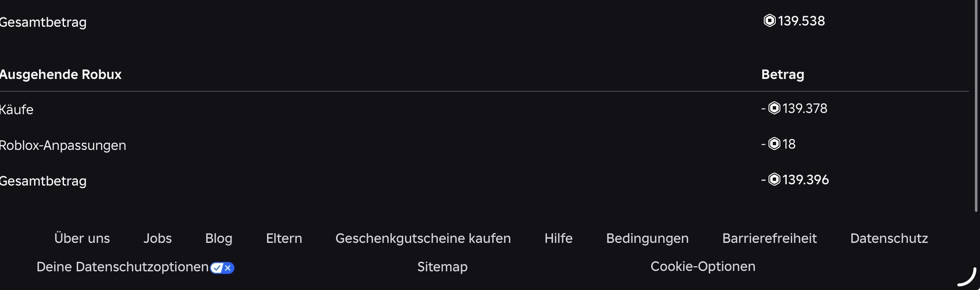Open the Datenschutz link
Screen dimensions: 980x290
(x=889, y=238)
